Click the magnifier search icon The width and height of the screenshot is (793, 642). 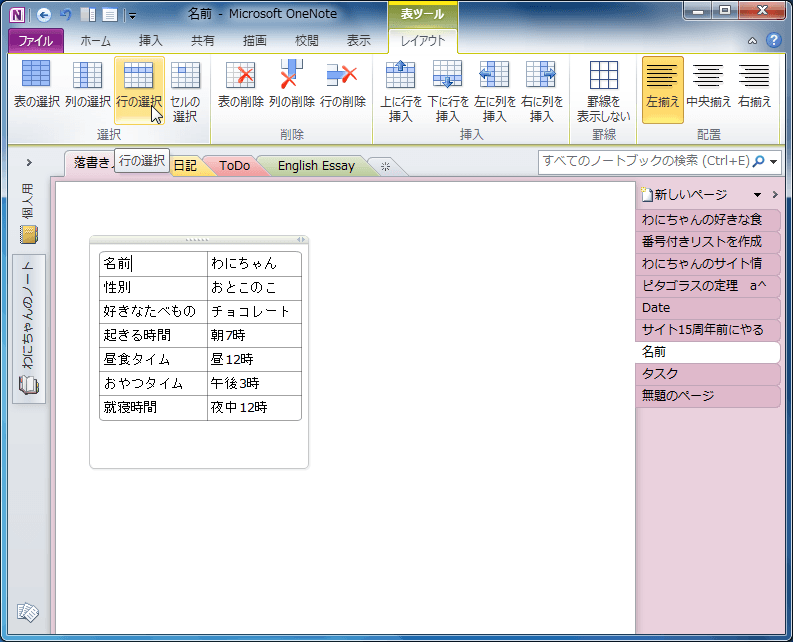pyautogui.click(x=759, y=162)
